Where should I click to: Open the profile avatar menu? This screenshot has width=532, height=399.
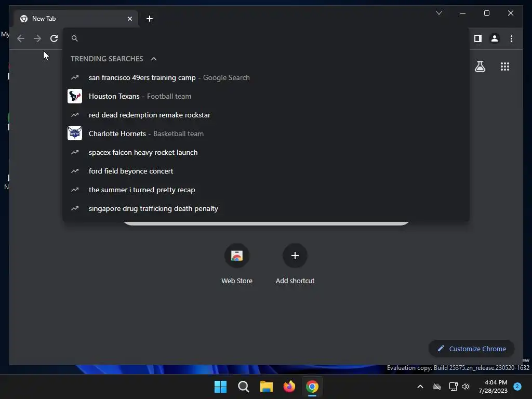495,38
